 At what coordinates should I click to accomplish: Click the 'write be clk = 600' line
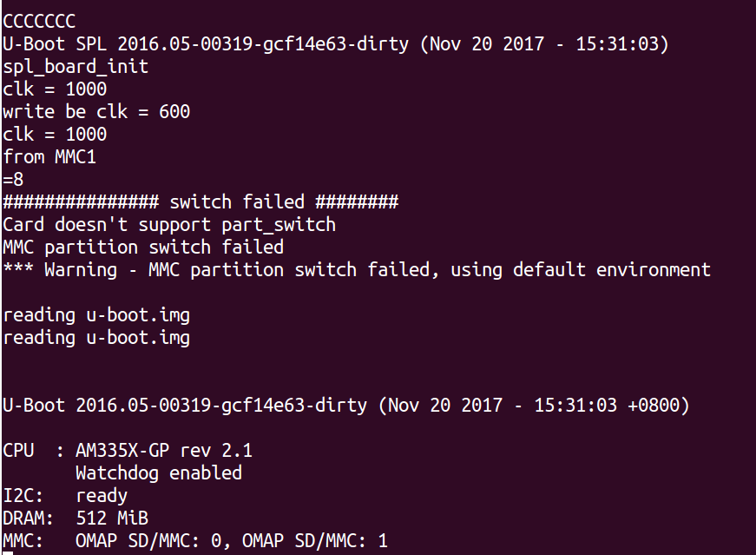tap(96, 111)
